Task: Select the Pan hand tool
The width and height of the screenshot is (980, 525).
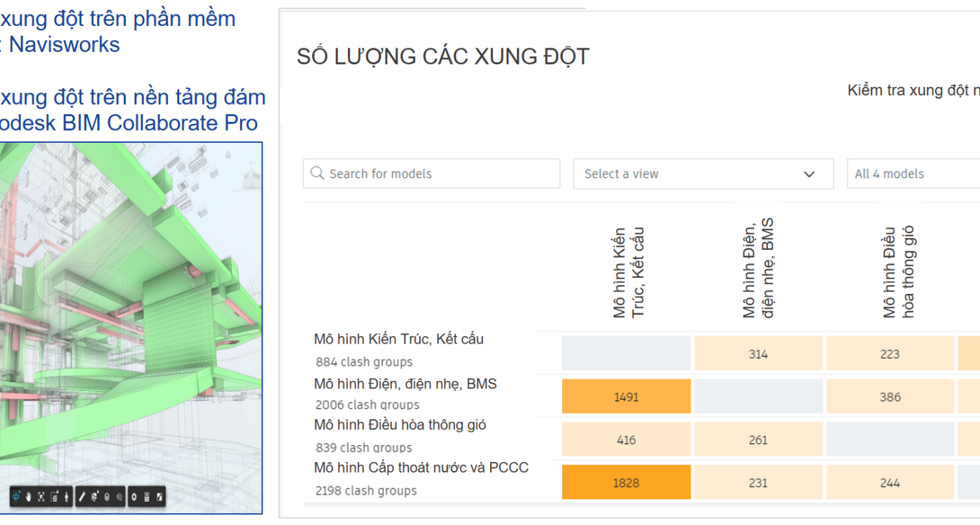Action: tap(29, 496)
